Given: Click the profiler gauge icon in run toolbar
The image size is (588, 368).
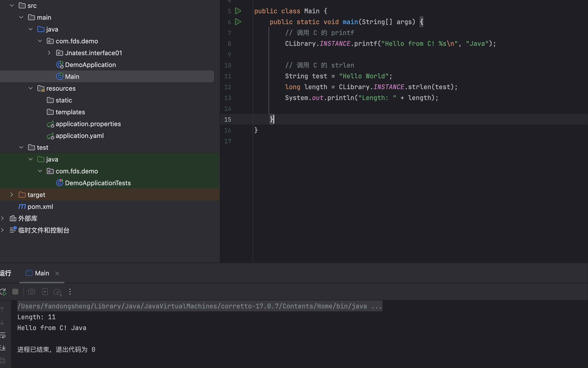Looking at the screenshot, I should pos(57,292).
